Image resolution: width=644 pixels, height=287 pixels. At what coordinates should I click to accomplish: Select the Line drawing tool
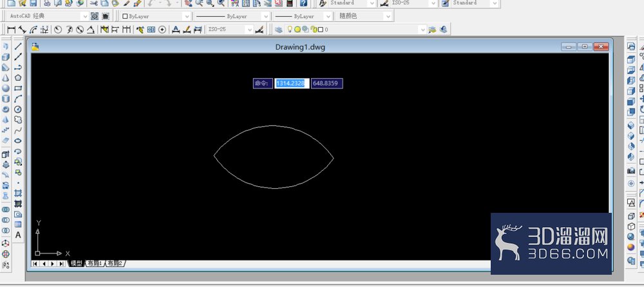click(x=18, y=46)
